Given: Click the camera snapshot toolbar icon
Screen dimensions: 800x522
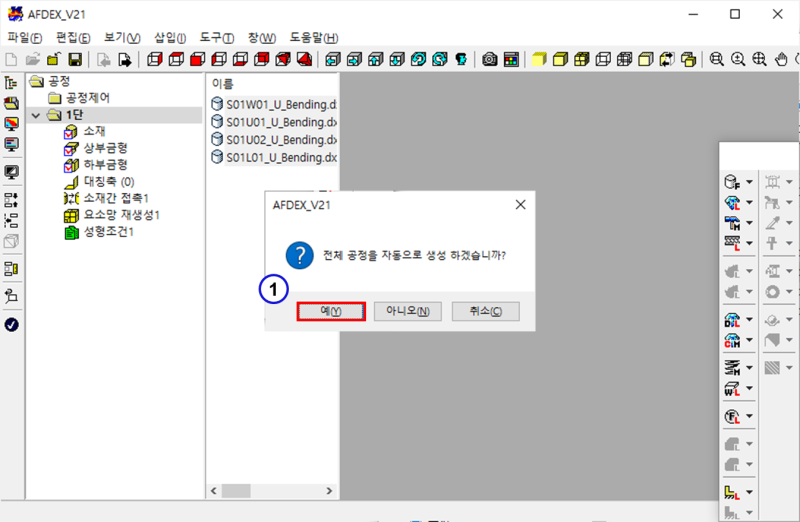Looking at the screenshot, I should pos(490,59).
